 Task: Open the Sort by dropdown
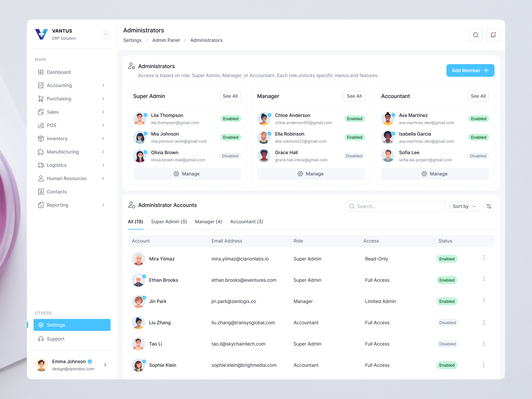click(464, 206)
